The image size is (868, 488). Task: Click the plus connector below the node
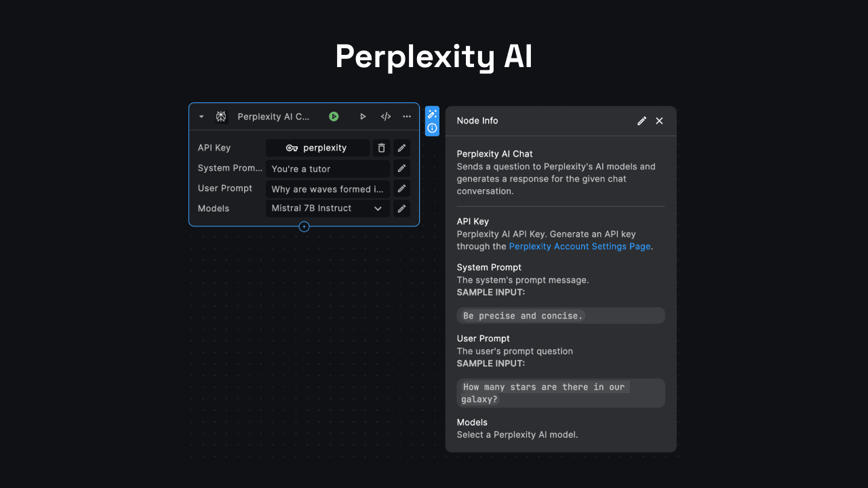coord(304,226)
